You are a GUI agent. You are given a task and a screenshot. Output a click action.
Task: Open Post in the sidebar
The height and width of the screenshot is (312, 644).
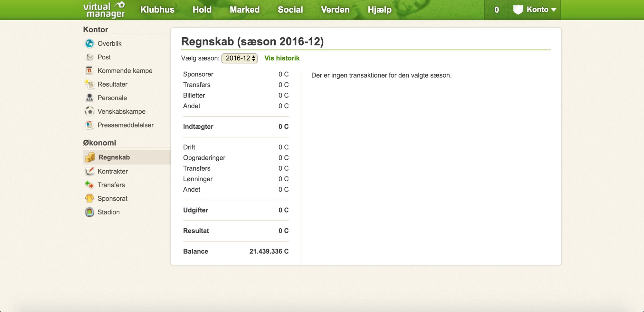[x=104, y=57]
